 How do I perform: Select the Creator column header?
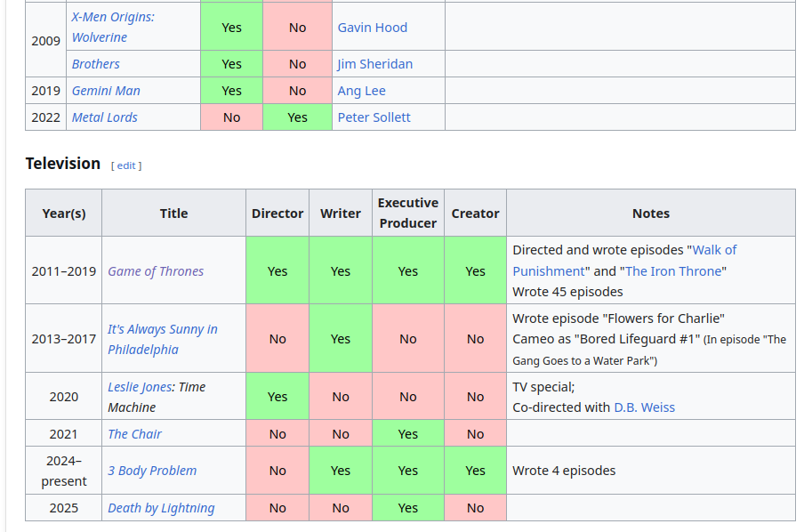[x=475, y=213]
